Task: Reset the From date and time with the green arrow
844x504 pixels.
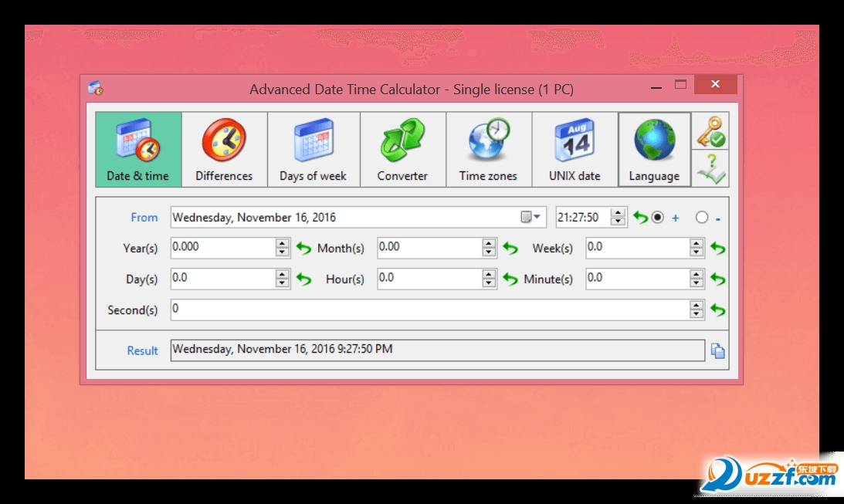Action: coord(640,217)
